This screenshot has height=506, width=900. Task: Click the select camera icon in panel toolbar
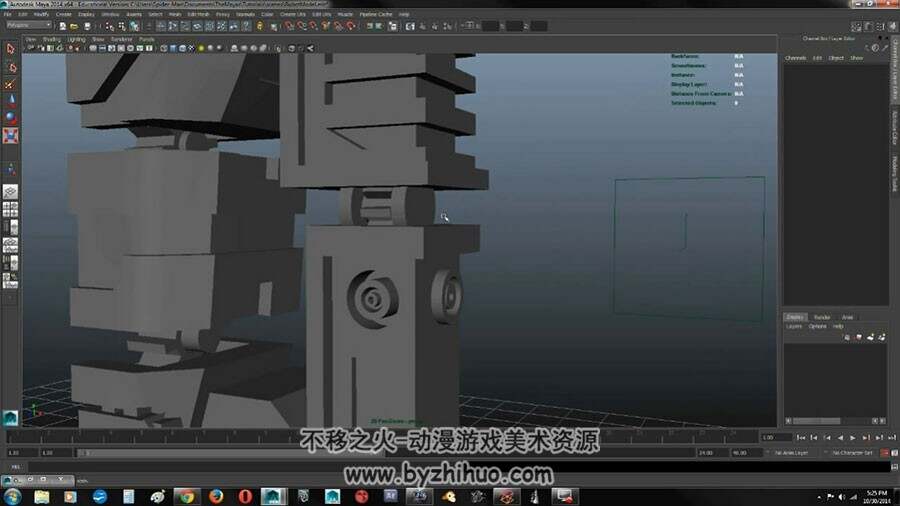pos(32,49)
